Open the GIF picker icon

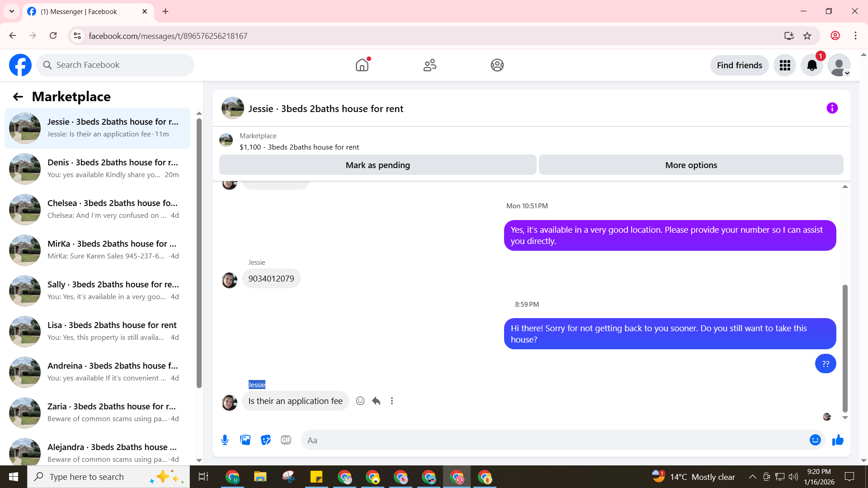coord(286,440)
